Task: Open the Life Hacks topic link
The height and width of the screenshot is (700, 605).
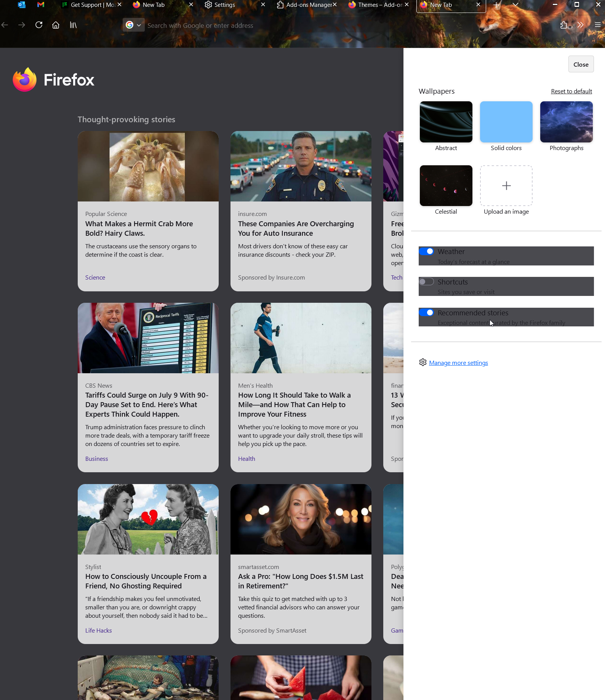Action: (x=99, y=631)
